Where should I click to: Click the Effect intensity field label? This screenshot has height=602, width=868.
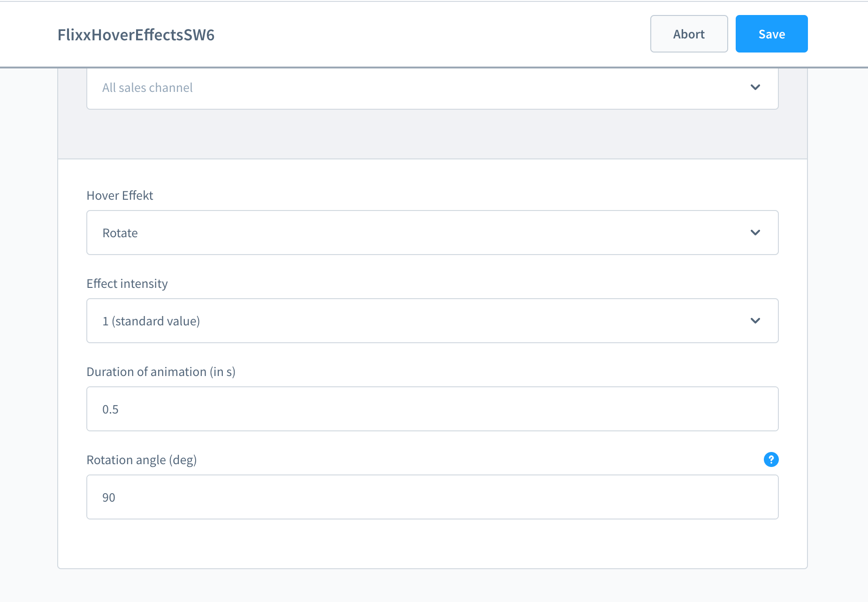click(x=127, y=284)
